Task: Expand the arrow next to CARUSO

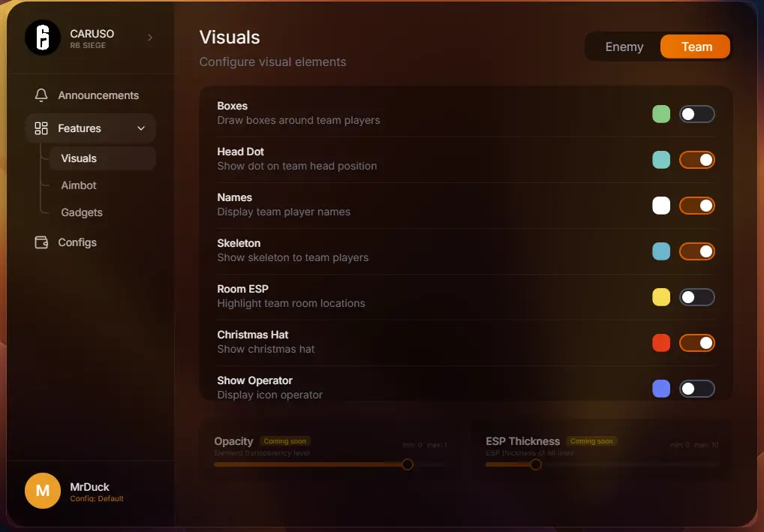Action: pos(149,37)
